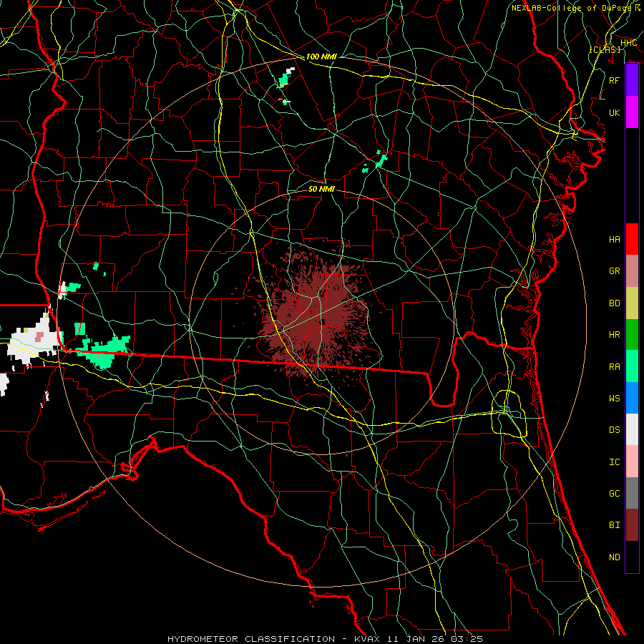The width and height of the screenshot is (644, 644).
Task: Click the UK magenta legend swatch
Action: 632,112
